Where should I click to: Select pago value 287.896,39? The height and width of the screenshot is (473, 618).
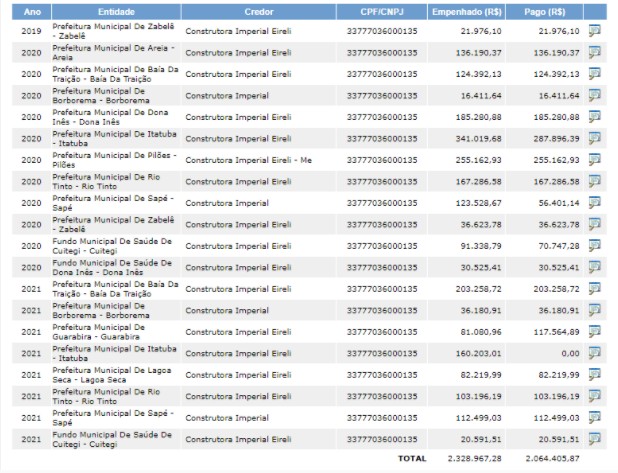point(557,138)
